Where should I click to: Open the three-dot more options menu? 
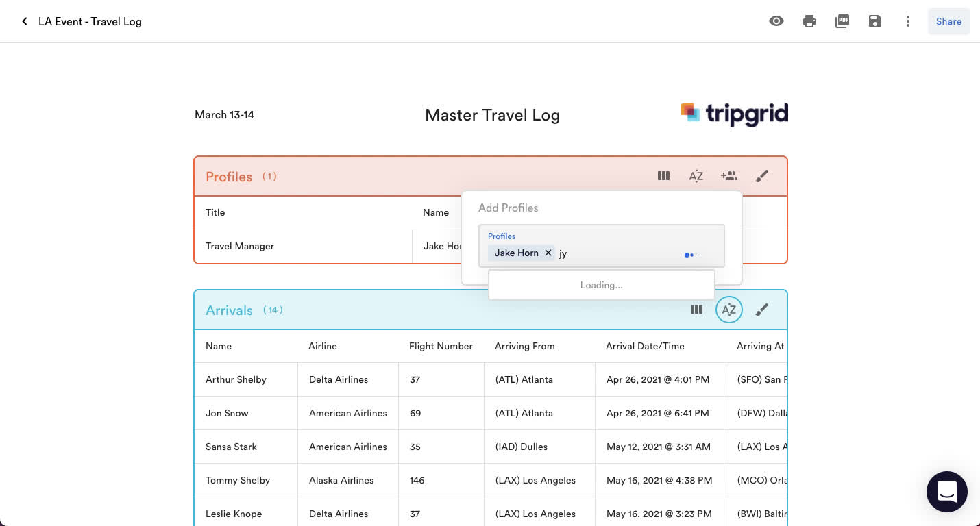(x=907, y=21)
